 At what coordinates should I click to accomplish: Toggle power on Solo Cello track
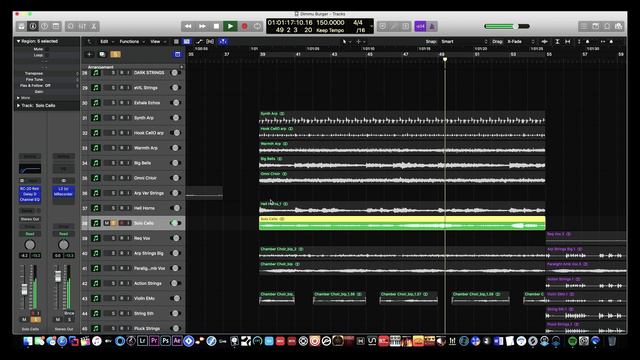[175, 223]
